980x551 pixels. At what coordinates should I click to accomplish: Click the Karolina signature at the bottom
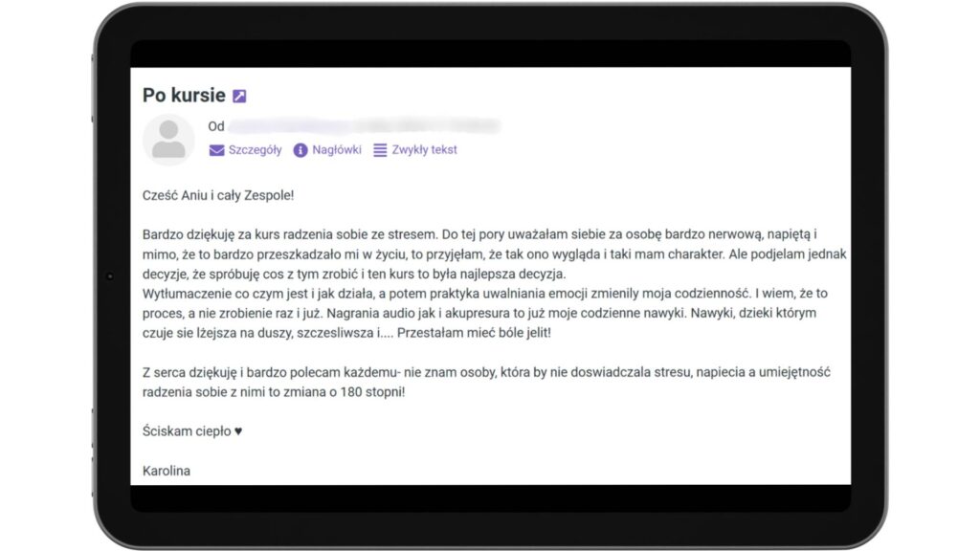pos(167,471)
